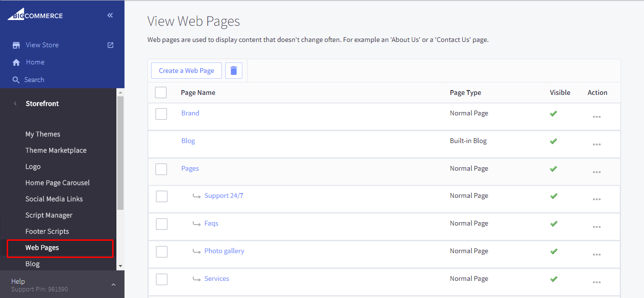Open the Photo gallery page link
The height and width of the screenshot is (298, 644).
coord(224,251)
